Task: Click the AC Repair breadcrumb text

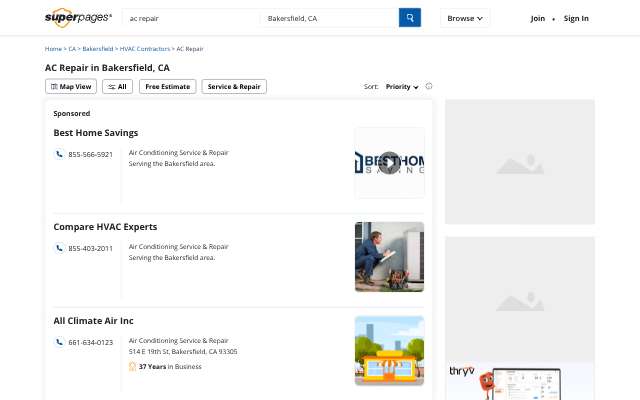Action: [190, 49]
